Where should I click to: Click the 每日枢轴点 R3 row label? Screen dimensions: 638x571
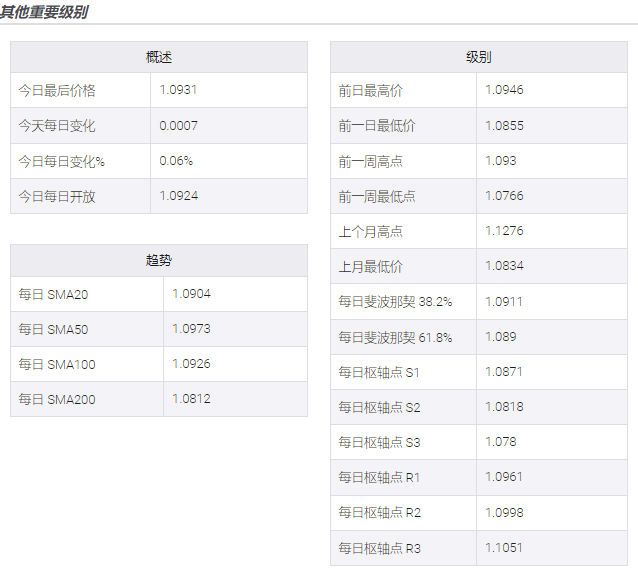pos(379,548)
